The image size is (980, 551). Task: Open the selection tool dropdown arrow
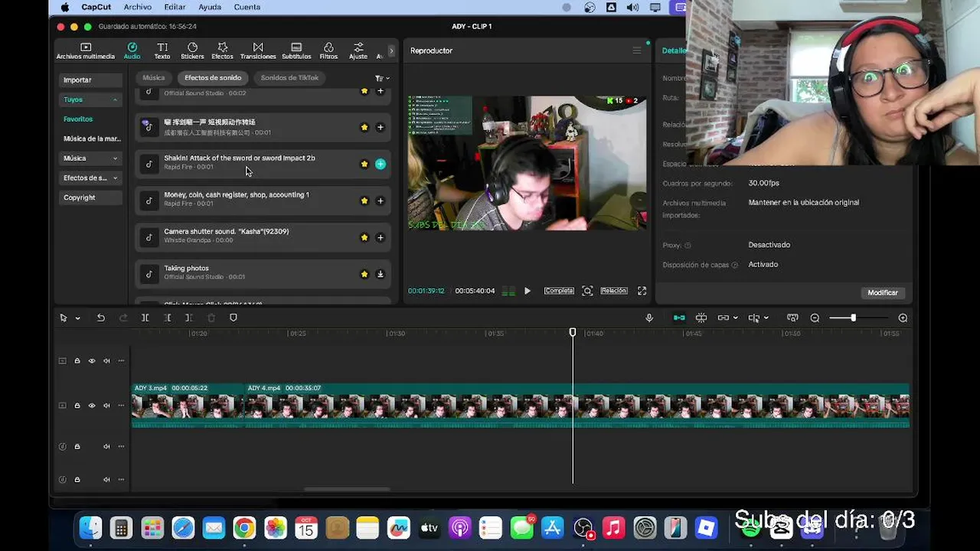77,318
